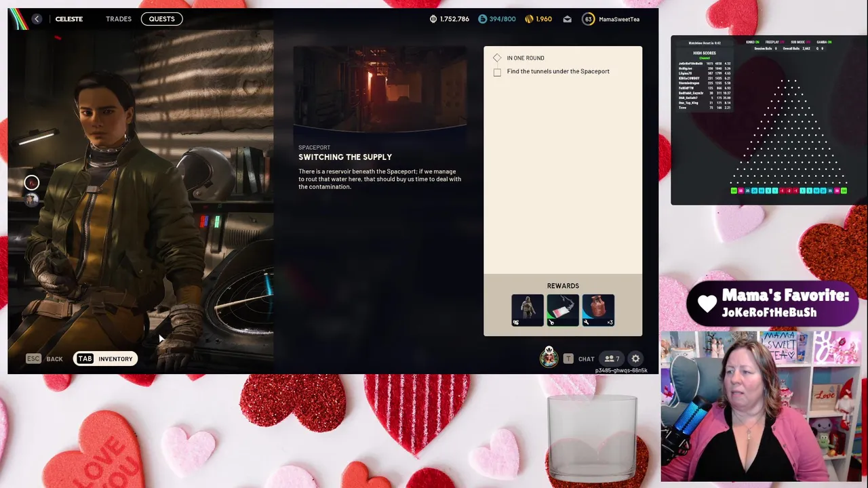Click the level 63 player badge
The width and height of the screenshot is (868, 488).
588,19
